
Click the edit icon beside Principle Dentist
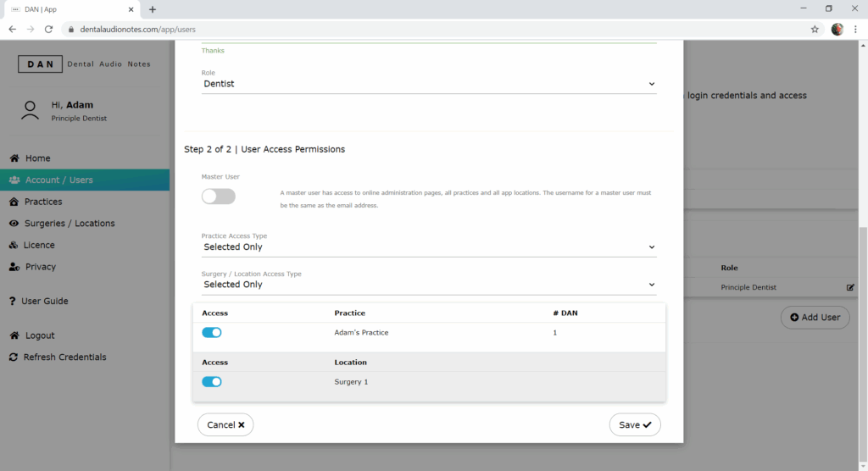[x=850, y=287]
